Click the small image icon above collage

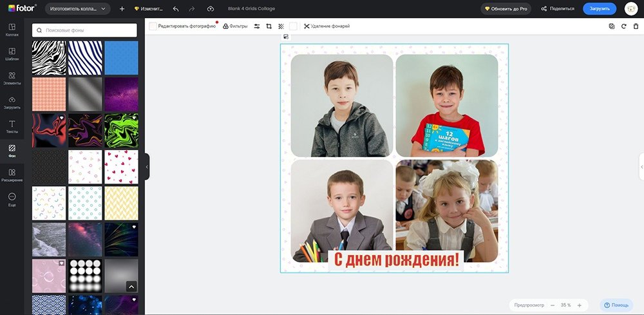(x=286, y=37)
